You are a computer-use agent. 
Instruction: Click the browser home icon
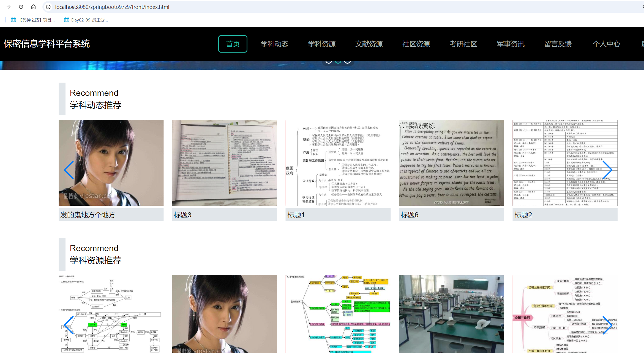pos(33,7)
